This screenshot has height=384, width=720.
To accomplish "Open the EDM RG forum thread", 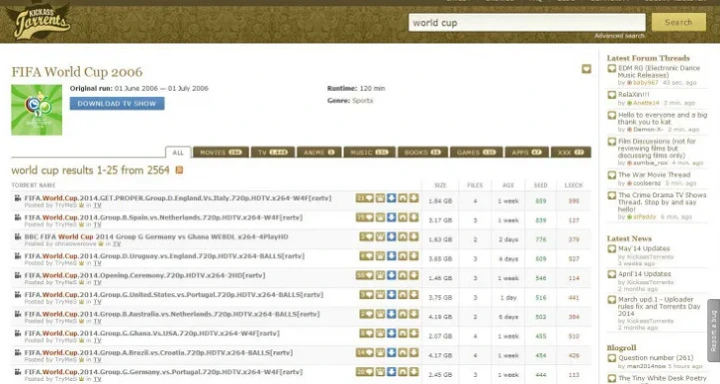I will (658, 72).
